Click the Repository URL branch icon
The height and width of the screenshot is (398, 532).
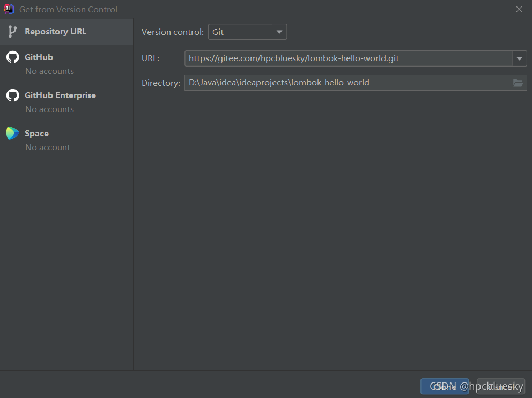click(x=12, y=32)
